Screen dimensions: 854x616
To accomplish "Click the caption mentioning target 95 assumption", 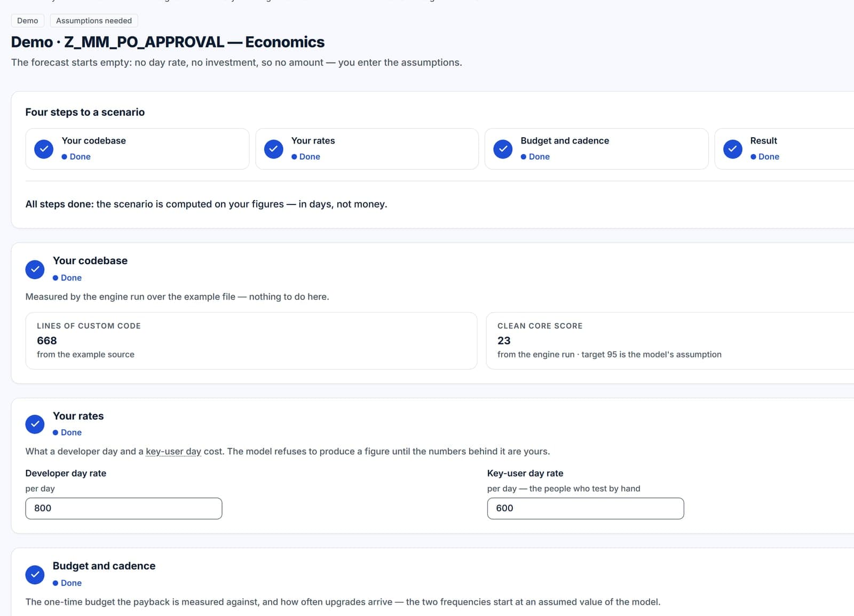I will point(610,354).
